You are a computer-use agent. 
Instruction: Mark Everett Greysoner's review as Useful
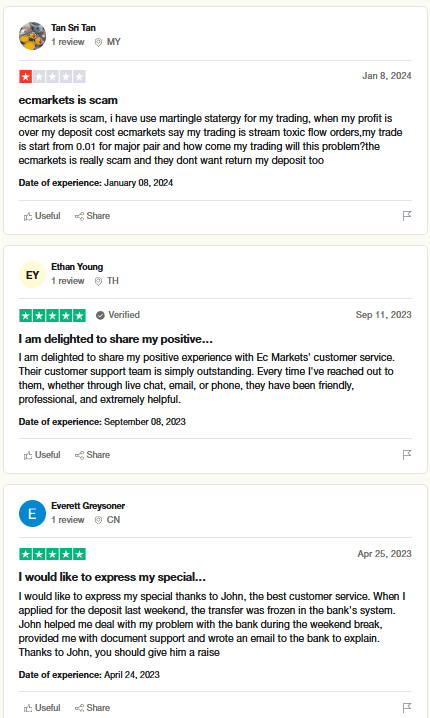(42, 707)
